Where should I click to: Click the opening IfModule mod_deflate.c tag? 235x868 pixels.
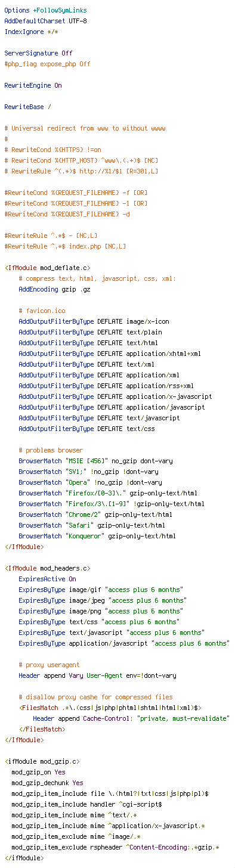pos(47,268)
